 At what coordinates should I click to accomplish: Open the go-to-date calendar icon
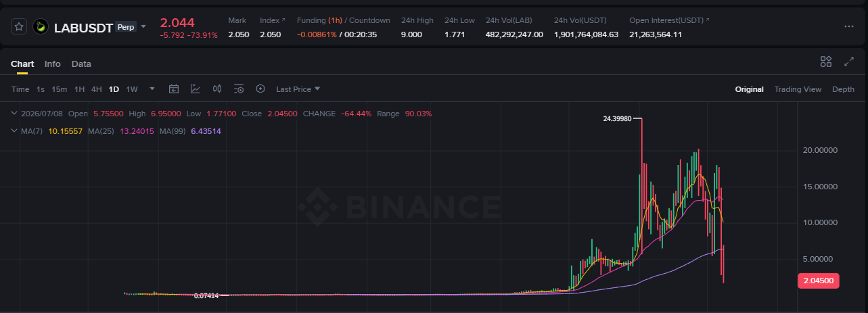click(174, 89)
